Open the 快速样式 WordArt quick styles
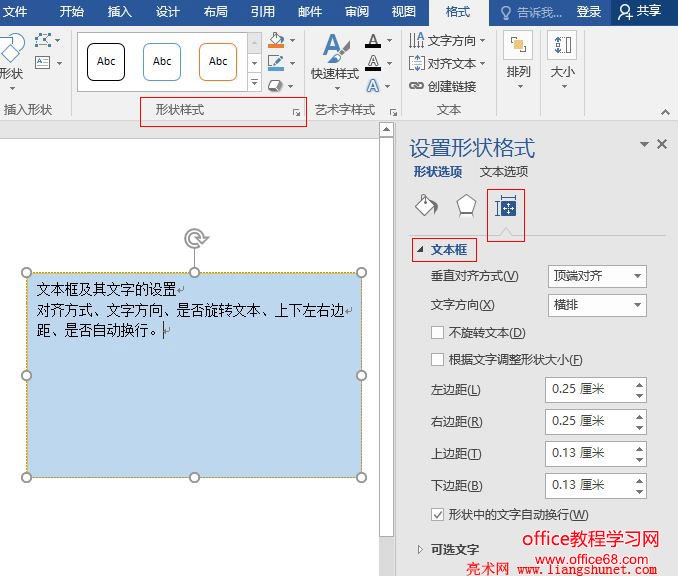 pos(335,61)
